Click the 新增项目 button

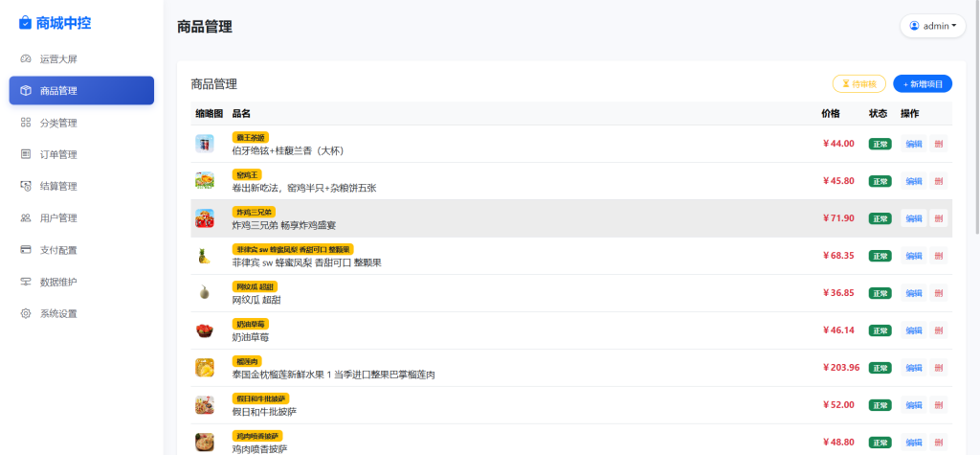tap(923, 84)
